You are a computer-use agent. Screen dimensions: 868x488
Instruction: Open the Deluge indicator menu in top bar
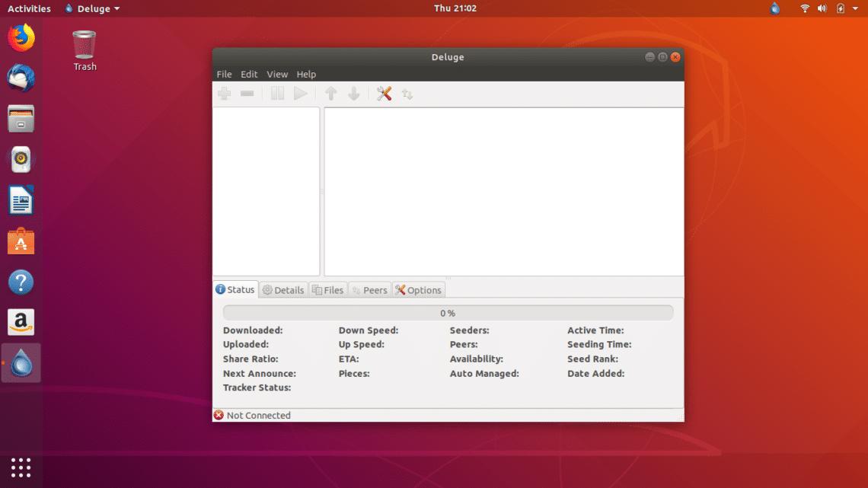click(91, 8)
